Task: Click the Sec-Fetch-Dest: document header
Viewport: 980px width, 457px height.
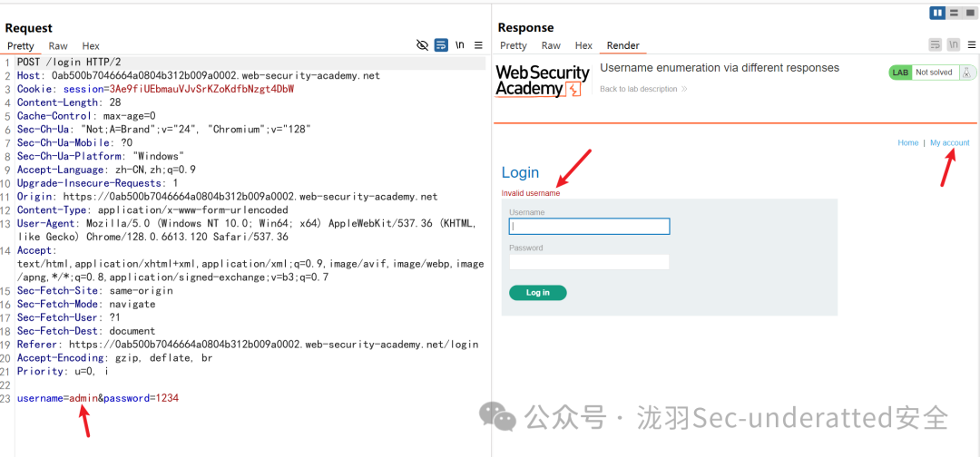Action: click(86, 331)
